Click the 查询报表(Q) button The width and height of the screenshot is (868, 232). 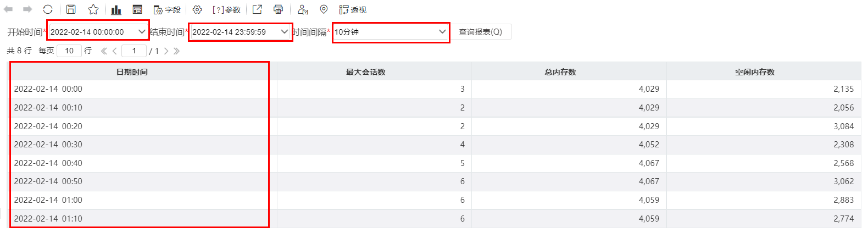[481, 32]
